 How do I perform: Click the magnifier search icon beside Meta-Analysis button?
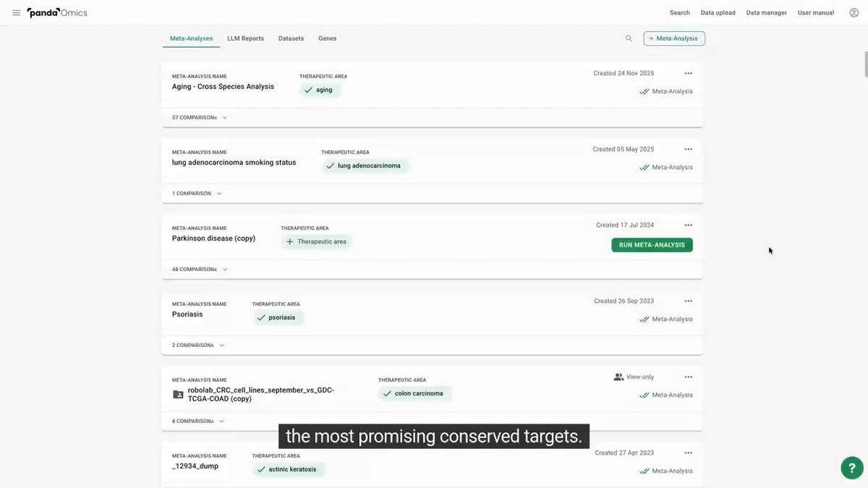[629, 38]
